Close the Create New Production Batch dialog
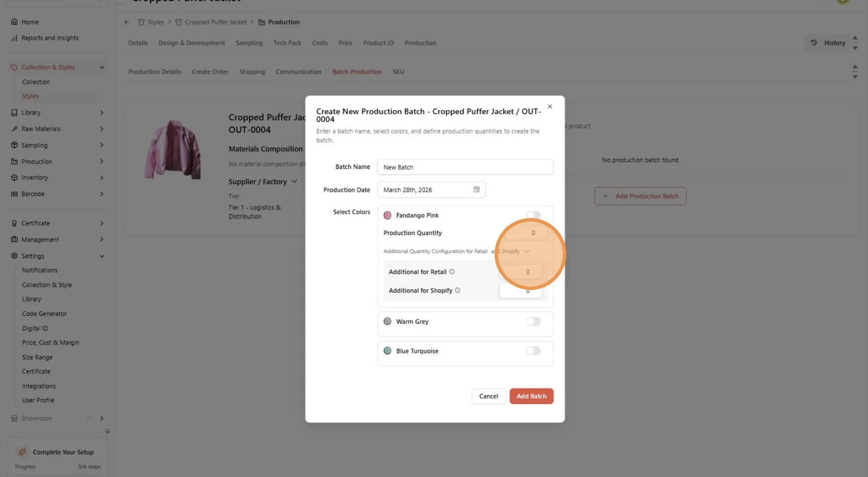 click(550, 106)
